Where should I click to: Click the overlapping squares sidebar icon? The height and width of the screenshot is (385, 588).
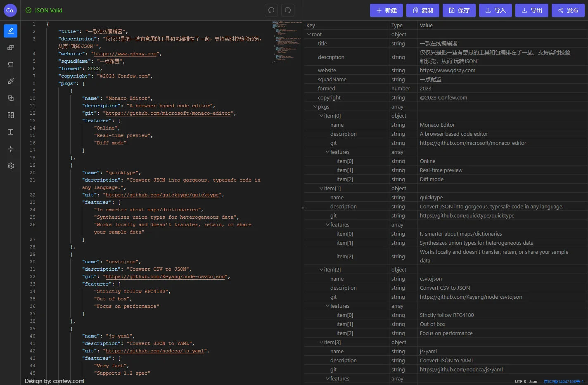coord(11,98)
